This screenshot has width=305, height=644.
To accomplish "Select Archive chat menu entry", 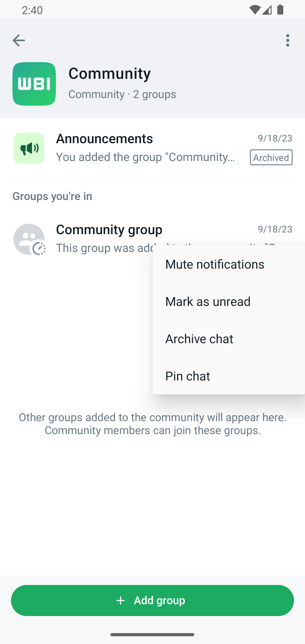I will click(x=199, y=339).
